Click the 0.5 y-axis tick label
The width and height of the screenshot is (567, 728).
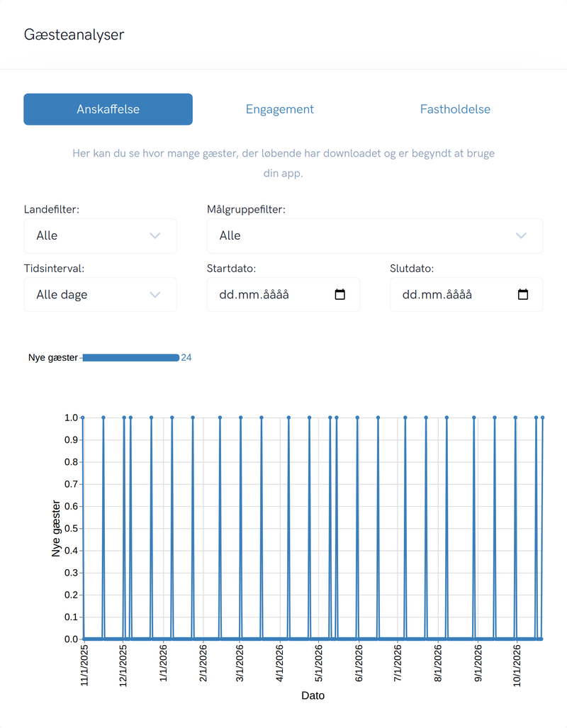click(x=71, y=528)
